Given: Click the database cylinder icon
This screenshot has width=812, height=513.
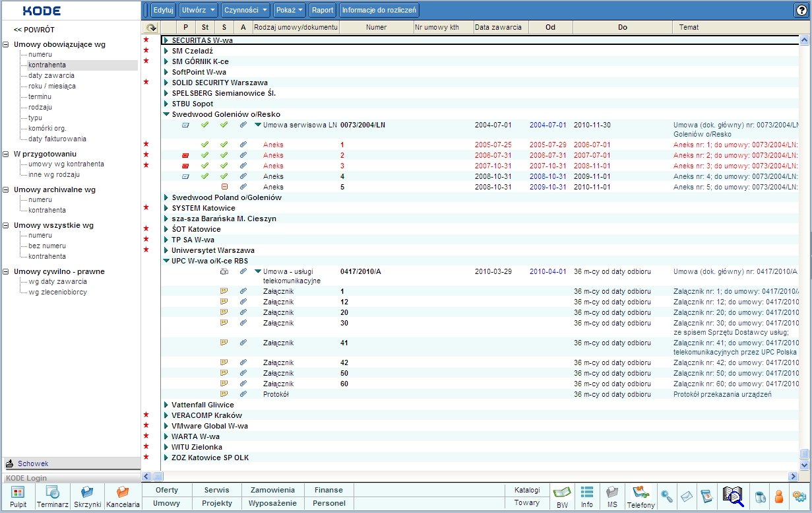Looking at the screenshot, I should 760,496.
